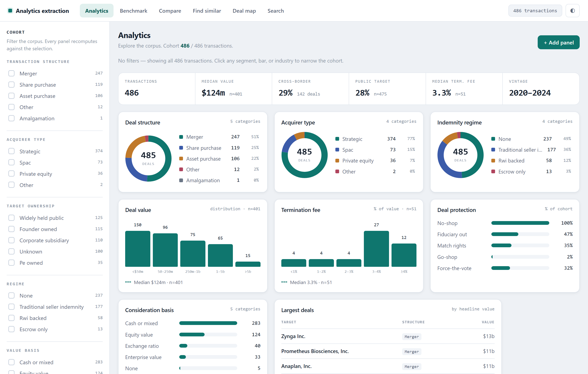Open the Zynga Inc. deal row
Viewport: 588px width, 374px height.
388,336
